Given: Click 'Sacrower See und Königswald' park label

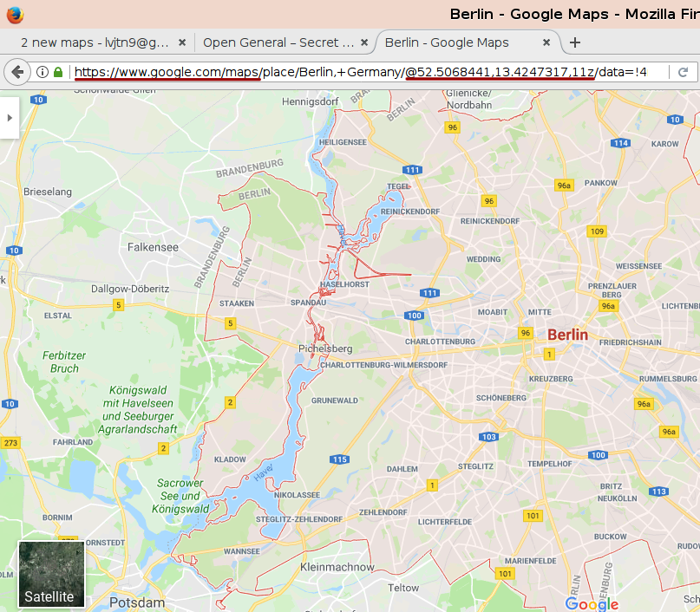Looking at the screenshot, I should [x=180, y=496].
